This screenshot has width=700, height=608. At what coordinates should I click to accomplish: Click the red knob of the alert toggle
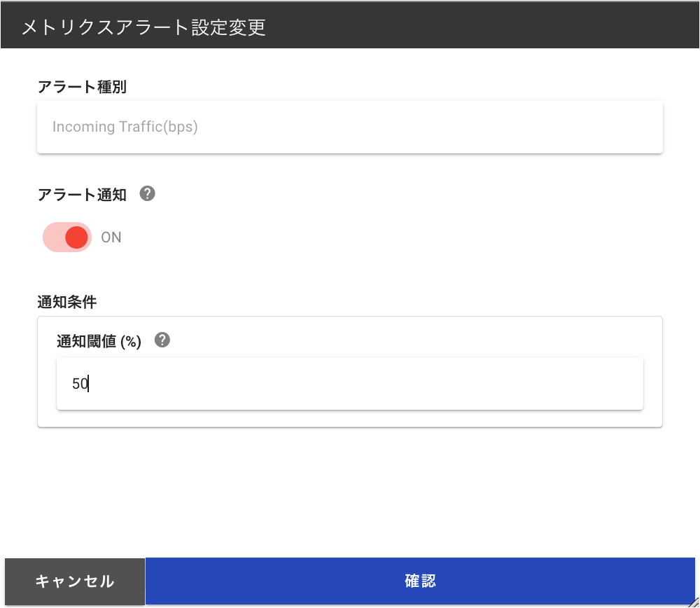[76, 237]
